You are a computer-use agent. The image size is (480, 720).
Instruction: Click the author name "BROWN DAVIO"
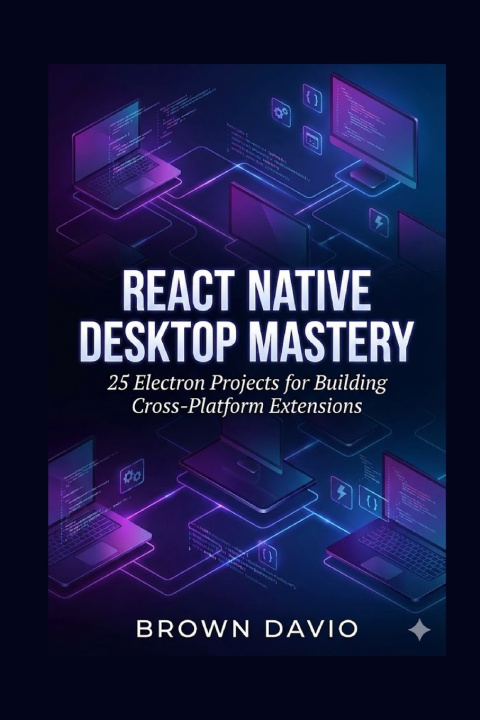(247, 630)
